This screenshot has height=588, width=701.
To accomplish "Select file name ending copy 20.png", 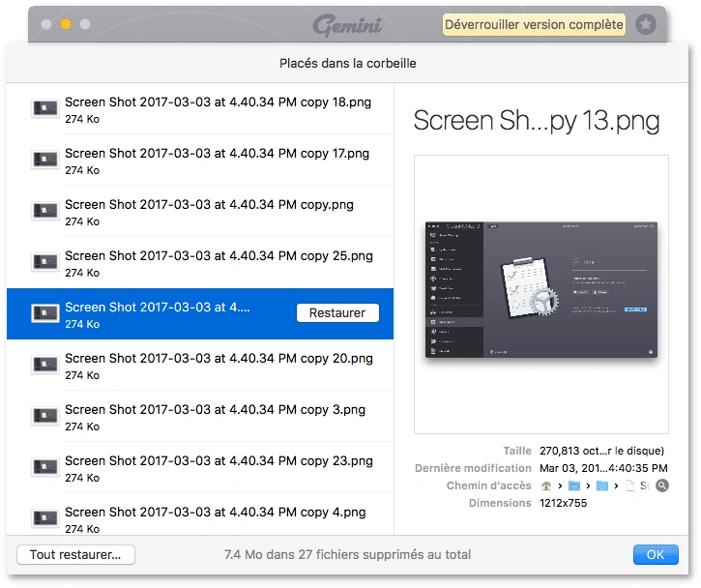I will (219, 358).
